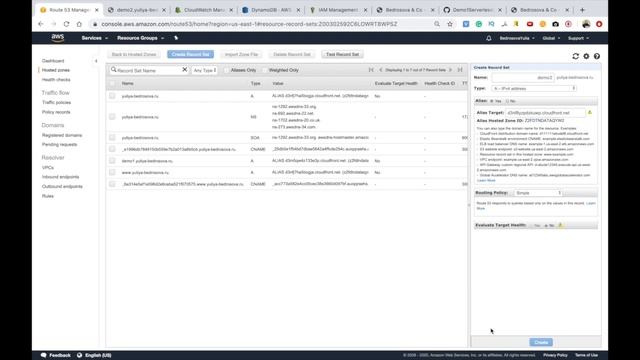Enable the Weighted Only filter
Screen dimensions: 640x360
click(x=264, y=70)
